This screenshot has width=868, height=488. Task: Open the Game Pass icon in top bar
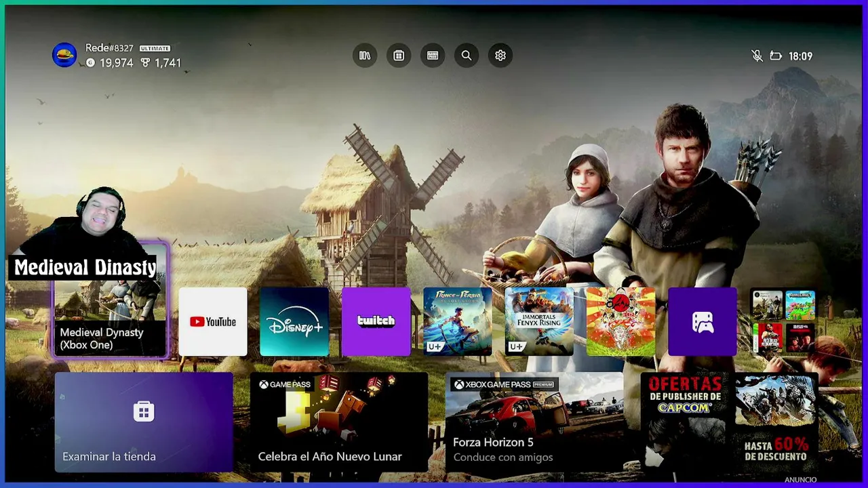coord(433,56)
